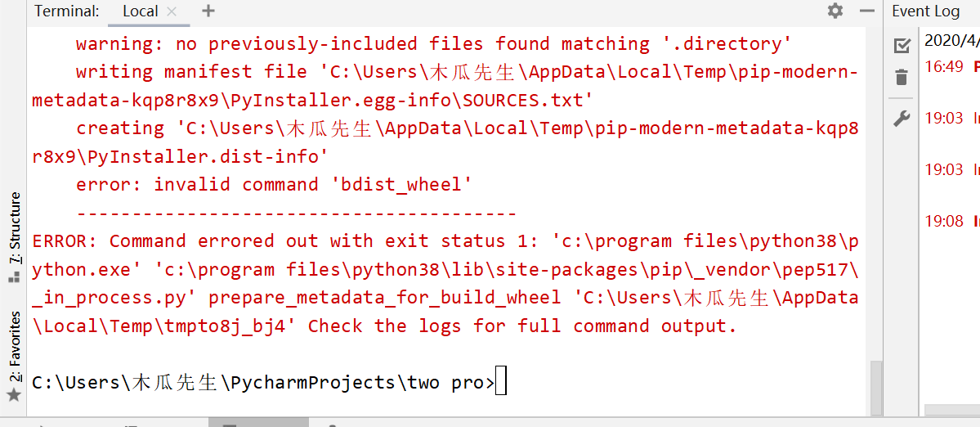Screen dimensions: 980x427
Task: Select the 16:49 Event Log entry
Action: pos(952,66)
